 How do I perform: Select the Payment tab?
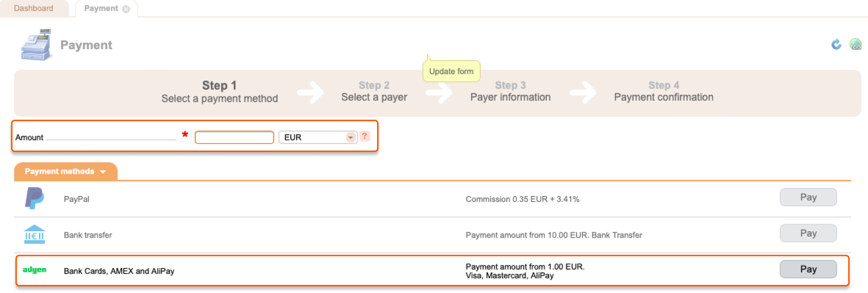click(101, 8)
